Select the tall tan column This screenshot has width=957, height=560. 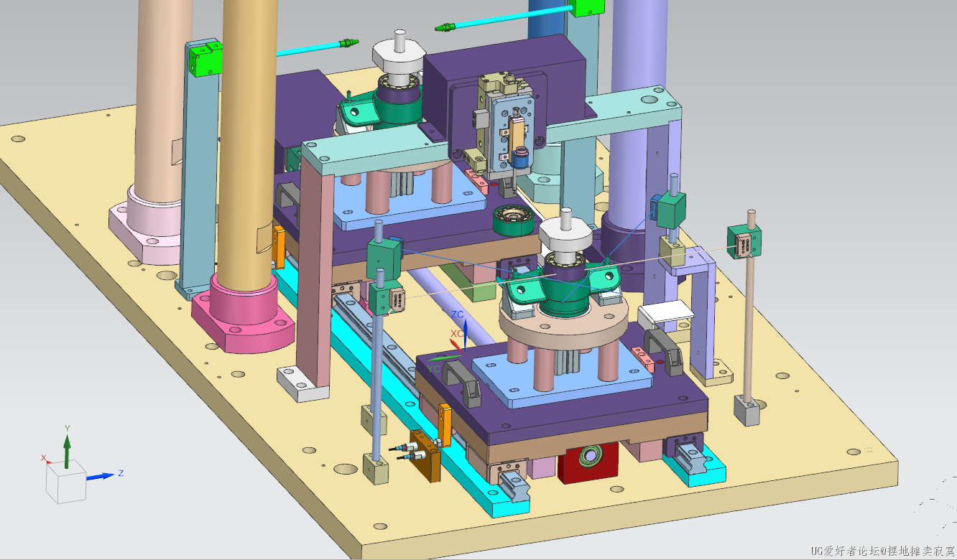249,144
